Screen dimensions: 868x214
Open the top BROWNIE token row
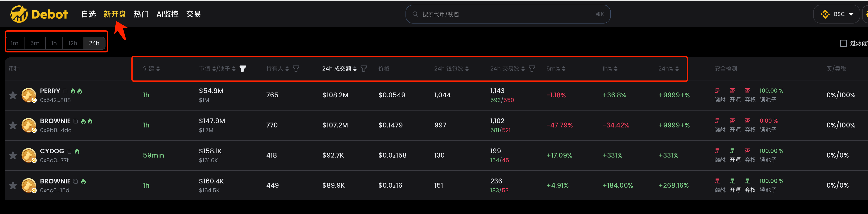tap(55, 121)
